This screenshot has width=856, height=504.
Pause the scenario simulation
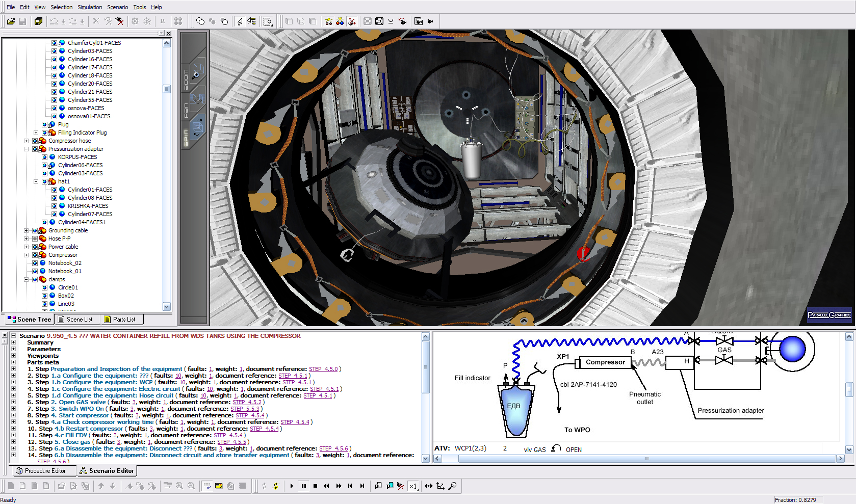coord(304,486)
